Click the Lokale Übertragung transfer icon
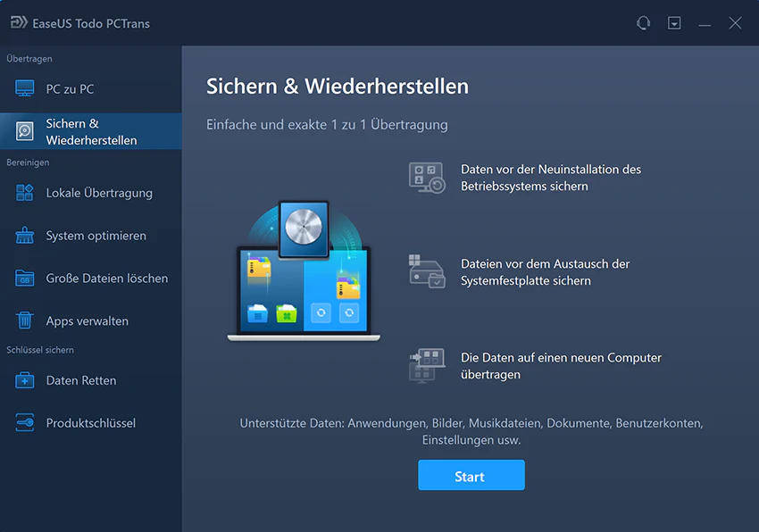Image resolution: width=759 pixels, height=532 pixels. [x=26, y=193]
